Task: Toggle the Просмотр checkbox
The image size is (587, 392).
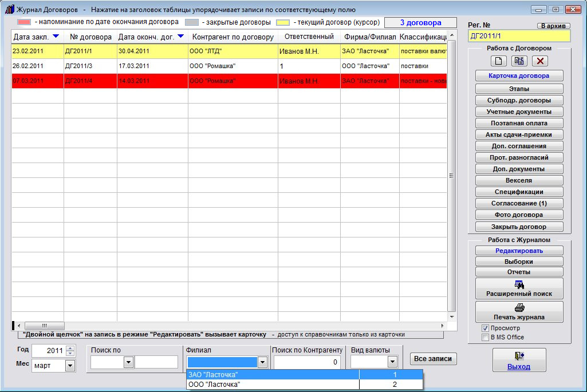Action: [x=486, y=328]
